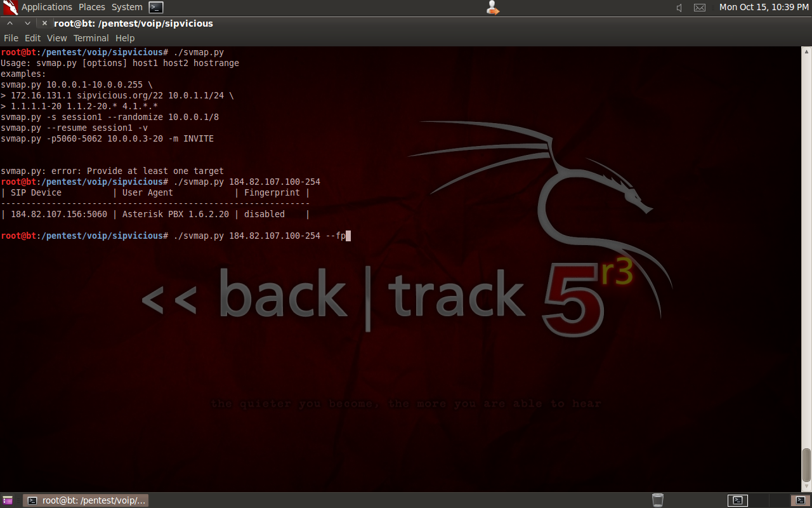Click 'error: Provide at least one target' line
The image size is (812, 508).
click(x=112, y=171)
